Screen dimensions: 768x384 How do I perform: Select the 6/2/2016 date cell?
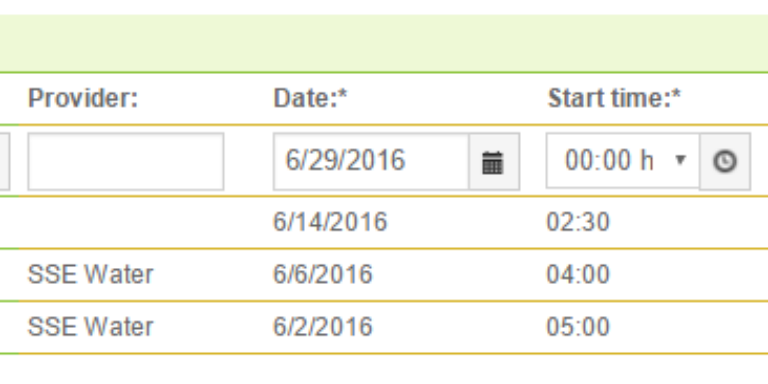(323, 327)
